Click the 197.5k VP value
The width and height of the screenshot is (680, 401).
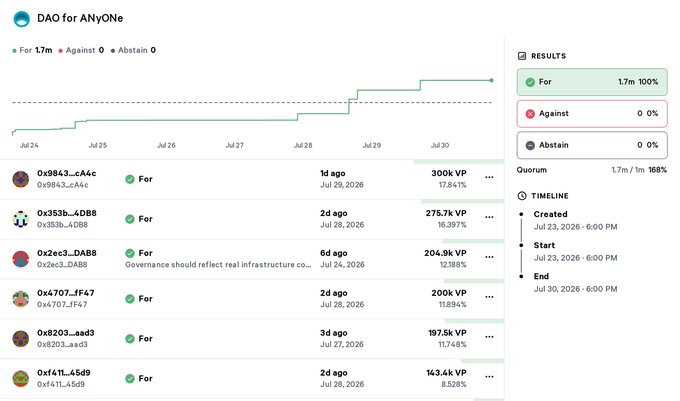[447, 333]
